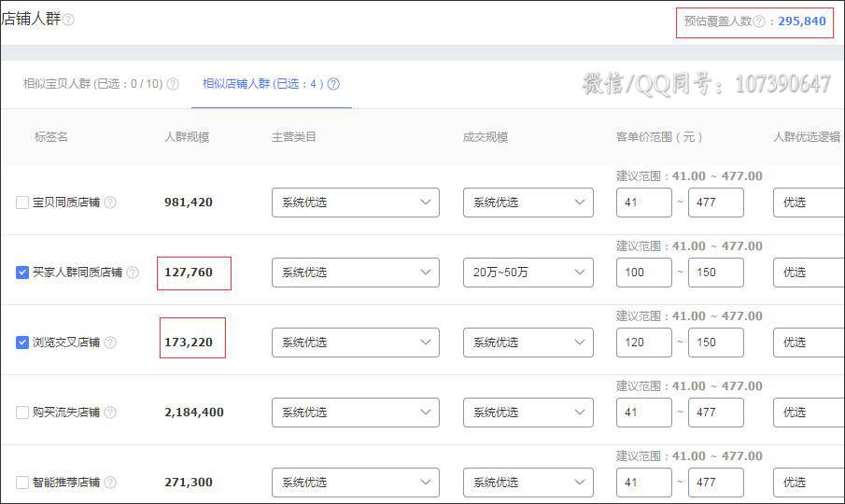The image size is (845, 504).
Task: Select crowd size value 173,220
Action: [x=189, y=343]
